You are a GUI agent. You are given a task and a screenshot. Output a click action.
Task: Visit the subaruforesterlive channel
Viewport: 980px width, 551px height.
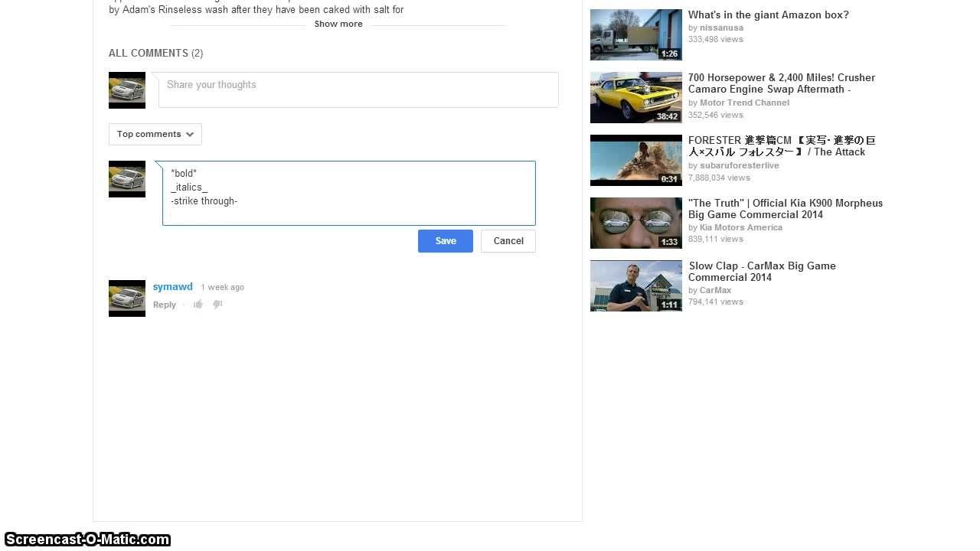pyautogui.click(x=740, y=165)
